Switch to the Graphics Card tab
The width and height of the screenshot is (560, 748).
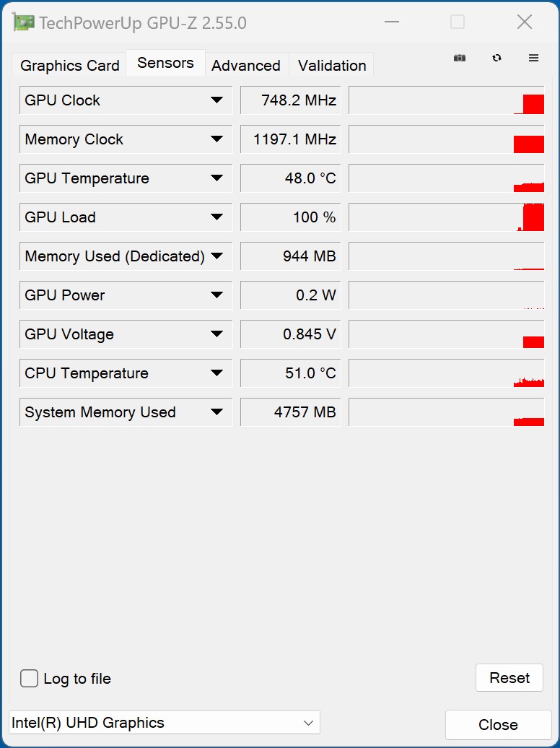coord(69,66)
